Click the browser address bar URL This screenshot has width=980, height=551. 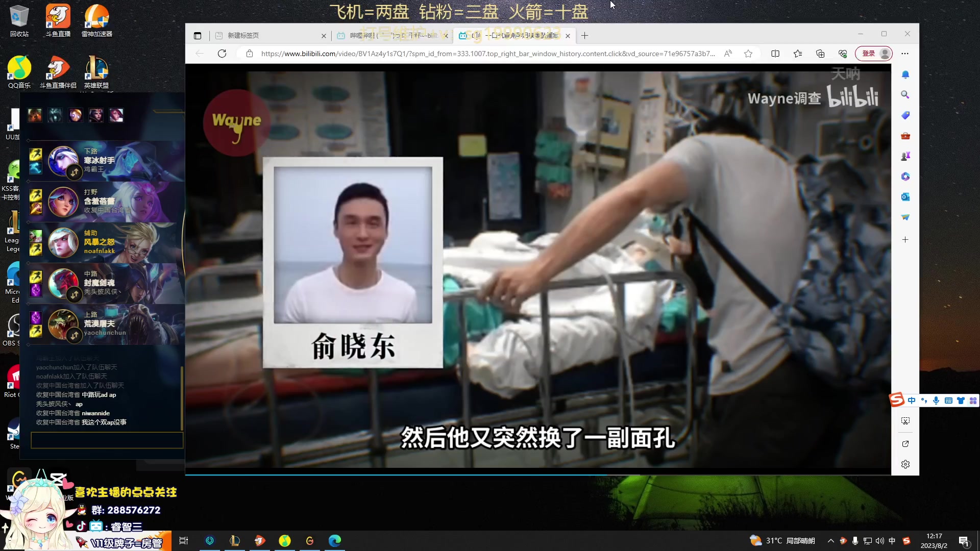pyautogui.click(x=487, y=54)
